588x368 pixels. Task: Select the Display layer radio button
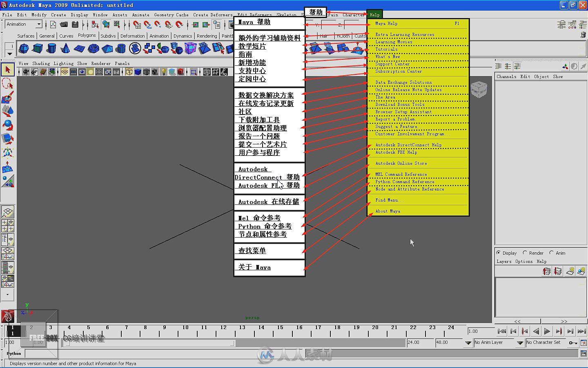click(x=499, y=253)
